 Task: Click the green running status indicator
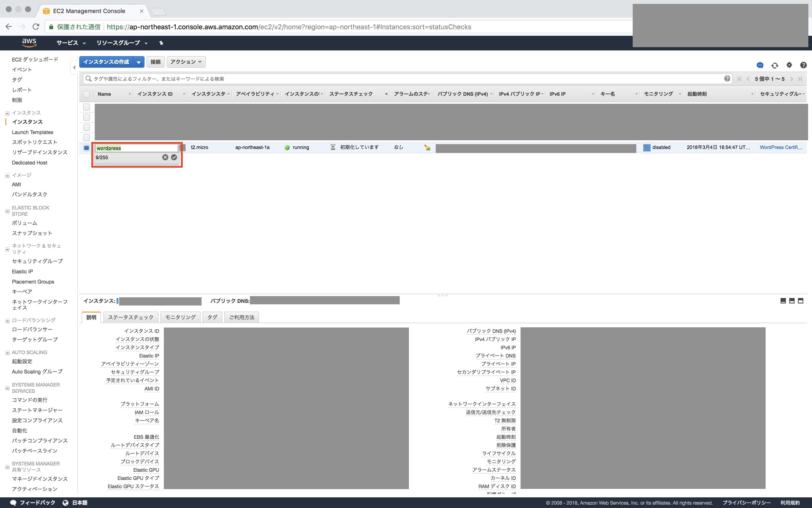tap(287, 148)
